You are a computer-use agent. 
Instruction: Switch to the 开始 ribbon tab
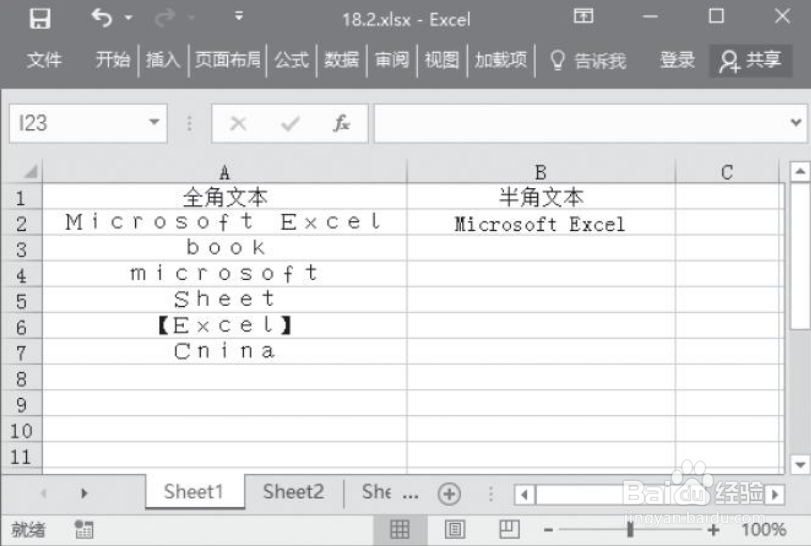[113, 60]
